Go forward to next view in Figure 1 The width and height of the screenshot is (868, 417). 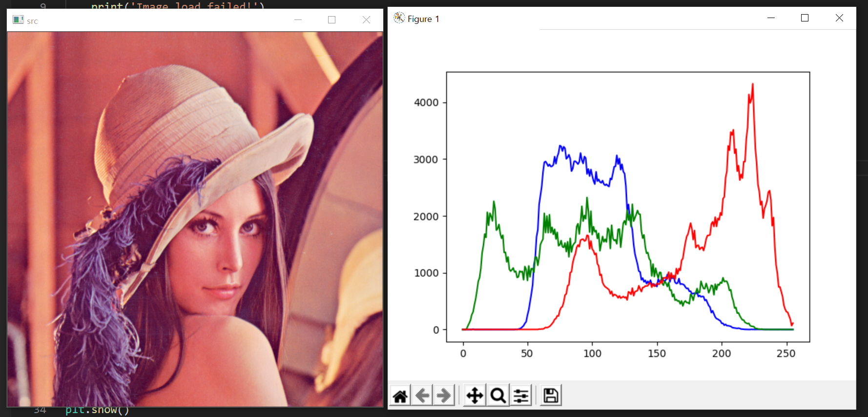coord(444,396)
